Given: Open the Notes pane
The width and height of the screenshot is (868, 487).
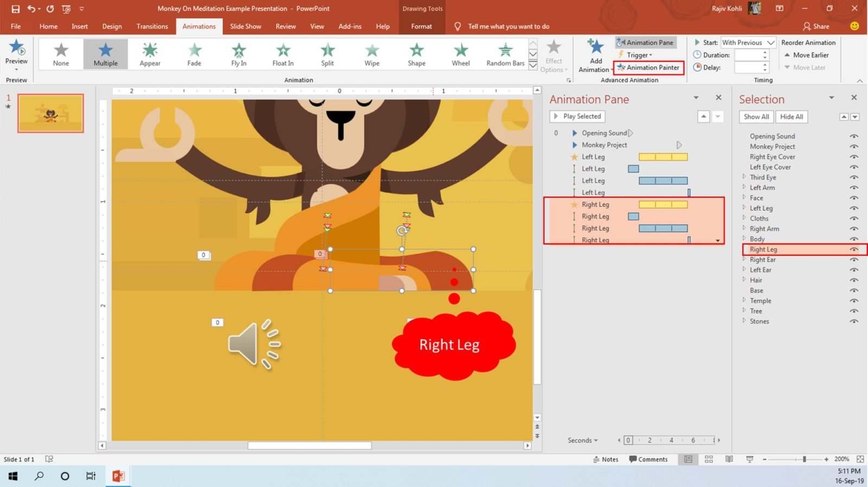Looking at the screenshot, I should pos(605,459).
